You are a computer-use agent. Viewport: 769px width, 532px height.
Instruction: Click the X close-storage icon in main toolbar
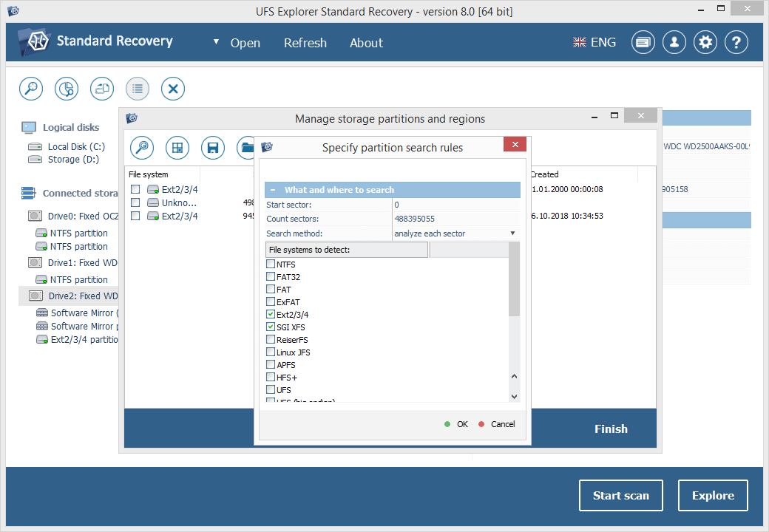click(x=173, y=89)
